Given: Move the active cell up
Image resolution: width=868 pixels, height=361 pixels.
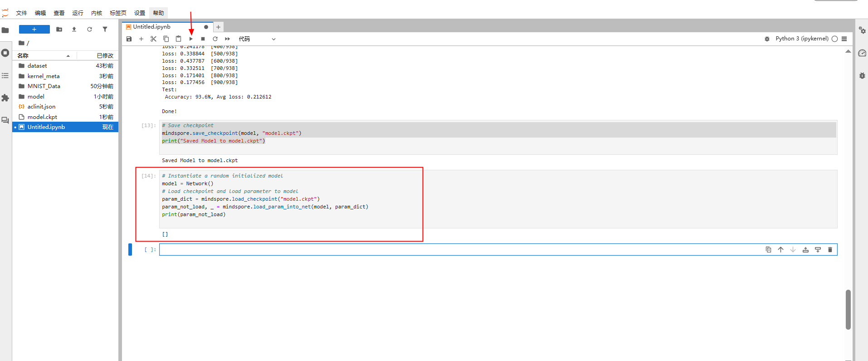Looking at the screenshot, I should [781, 250].
